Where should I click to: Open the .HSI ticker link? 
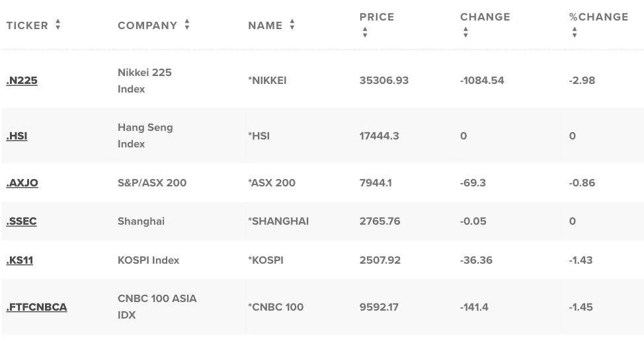pos(17,136)
